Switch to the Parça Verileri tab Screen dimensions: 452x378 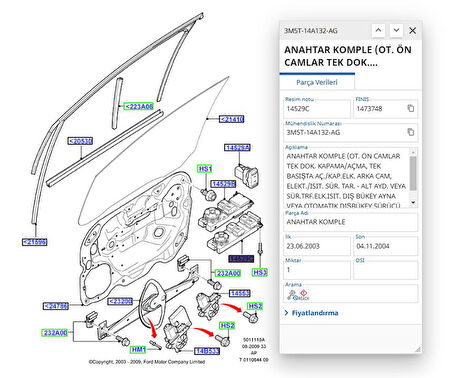pyautogui.click(x=317, y=82)
